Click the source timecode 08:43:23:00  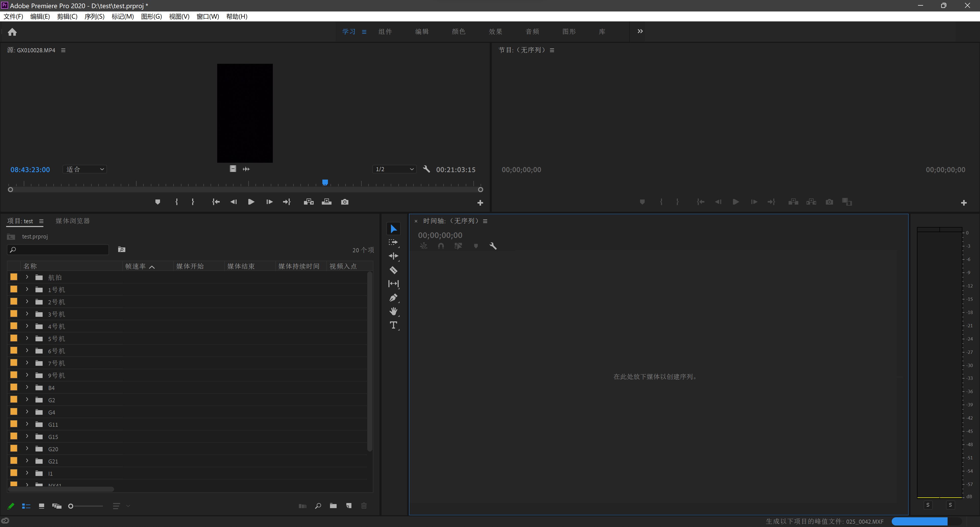tap(30, 170)
